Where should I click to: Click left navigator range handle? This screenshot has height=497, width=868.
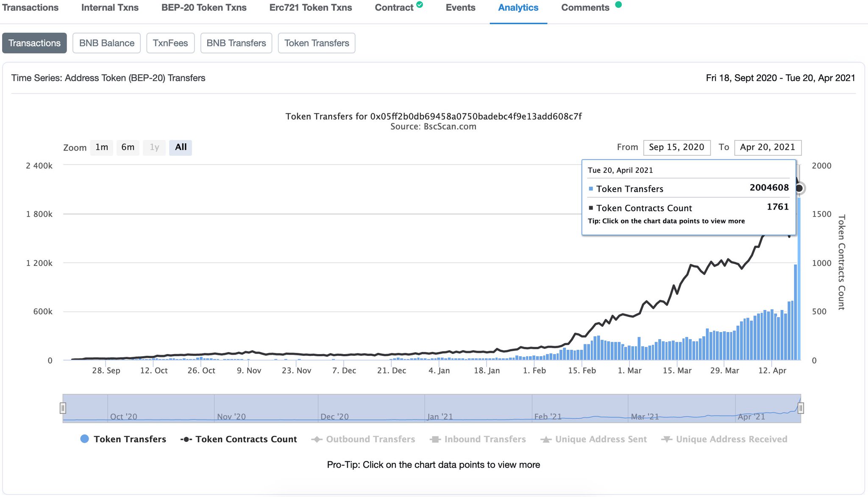coord(63,408)
